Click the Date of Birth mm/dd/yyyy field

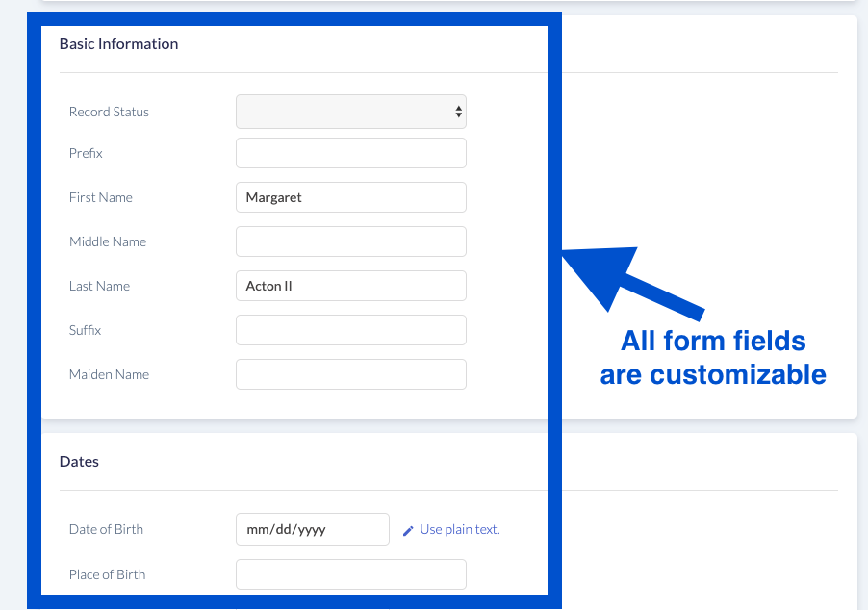[x=313, y=528]
